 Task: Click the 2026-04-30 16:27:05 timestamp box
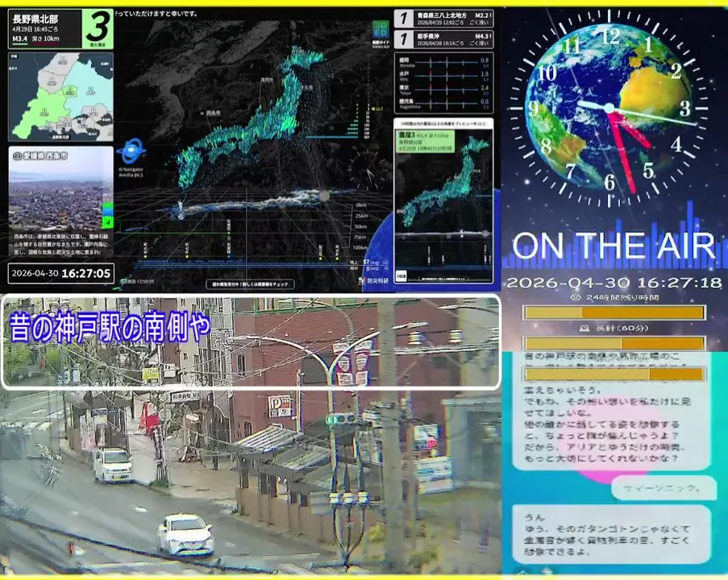[60, 273]
